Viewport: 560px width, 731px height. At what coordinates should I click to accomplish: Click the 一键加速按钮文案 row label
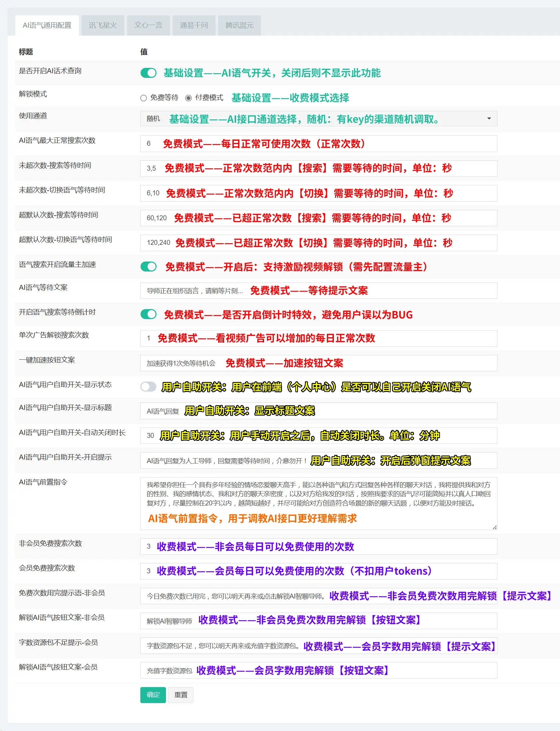[x=47, y=360]
